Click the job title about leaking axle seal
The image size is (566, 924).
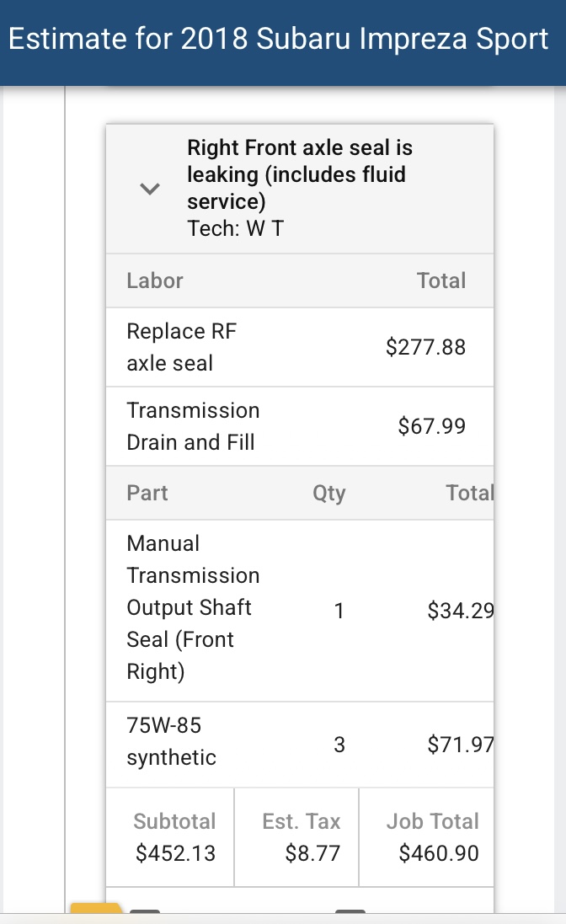coord(300,174)
